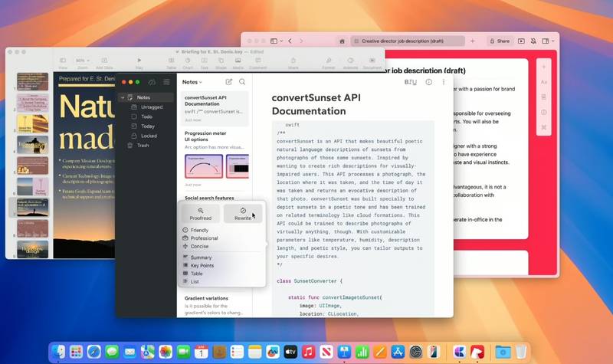Open the Gradient variations note
This screenshot has width=613, height=364.
point(215,305)
